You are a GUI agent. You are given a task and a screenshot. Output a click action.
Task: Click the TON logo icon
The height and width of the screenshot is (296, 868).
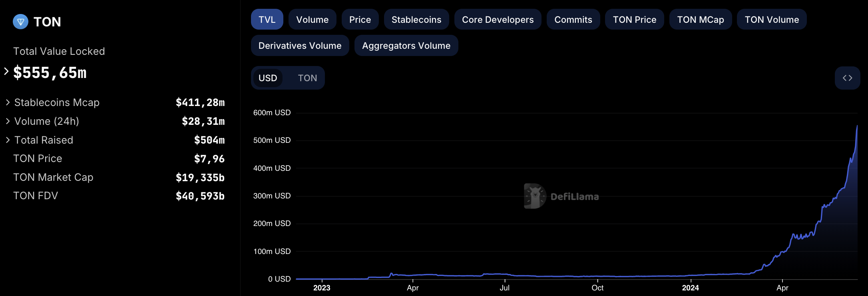pos(20,22)
